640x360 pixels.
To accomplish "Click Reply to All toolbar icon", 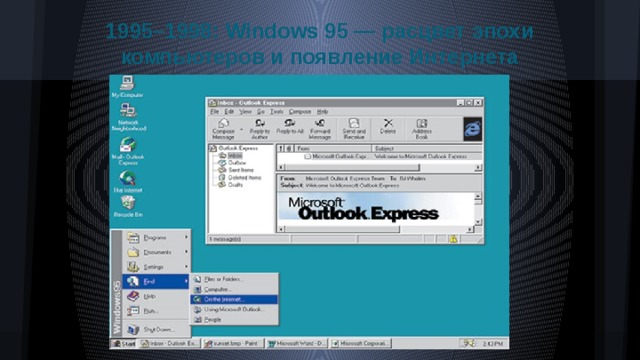I will (x=290, y=127).
